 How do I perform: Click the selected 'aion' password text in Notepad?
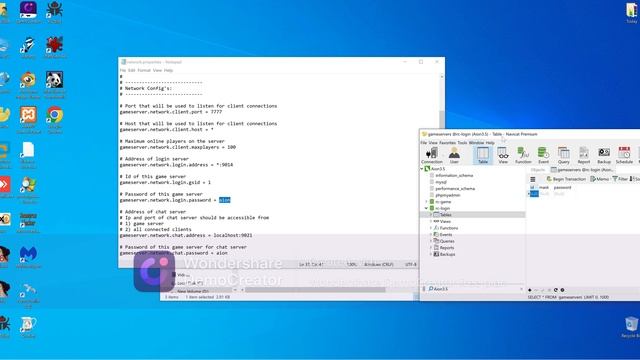[224, 200]
